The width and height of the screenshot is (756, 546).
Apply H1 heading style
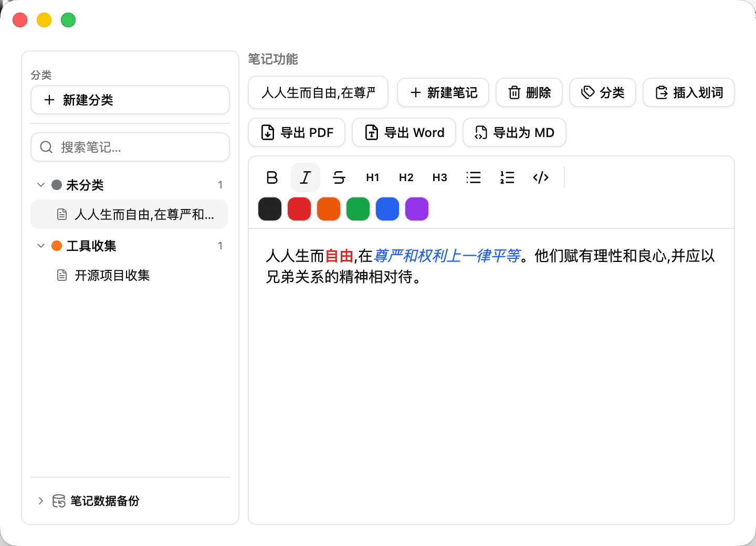[x=373, y=177]
